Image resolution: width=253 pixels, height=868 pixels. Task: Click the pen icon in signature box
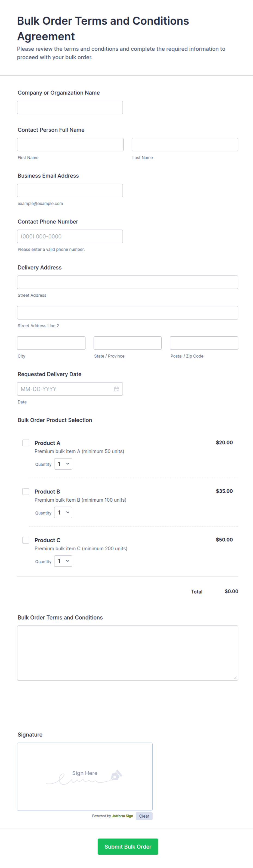116,775
